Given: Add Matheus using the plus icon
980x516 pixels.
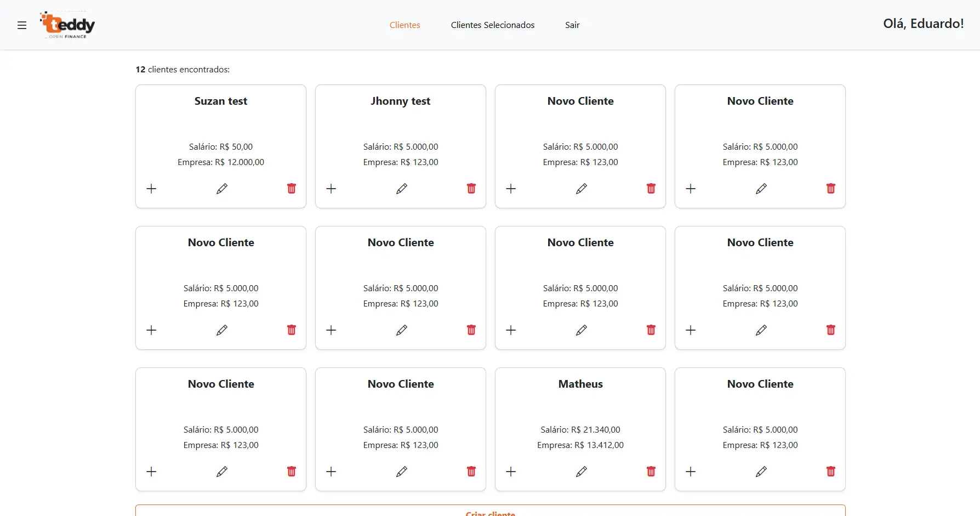Looking at the screenshot, I should [x=511, y=472].
